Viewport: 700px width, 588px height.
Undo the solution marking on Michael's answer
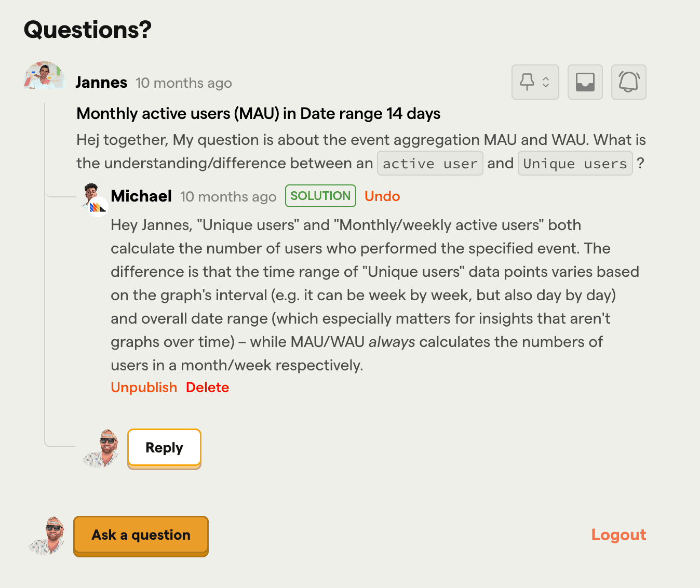tap(382, 196)
